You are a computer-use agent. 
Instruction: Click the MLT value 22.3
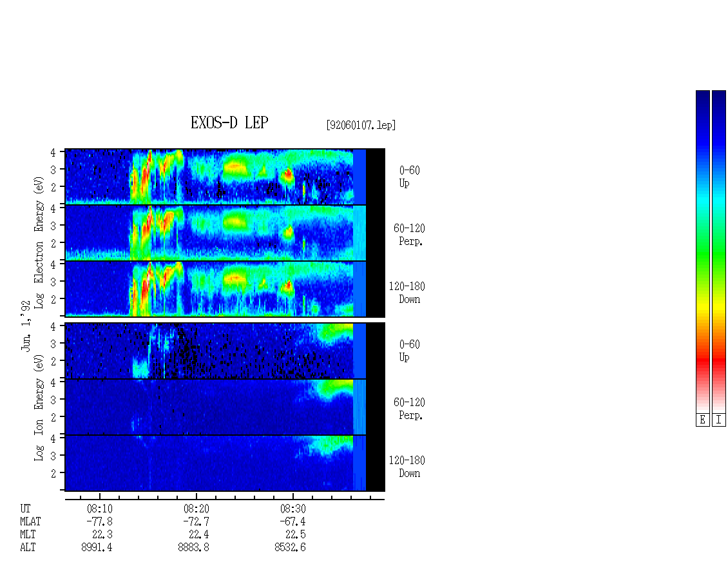(102, 535)
